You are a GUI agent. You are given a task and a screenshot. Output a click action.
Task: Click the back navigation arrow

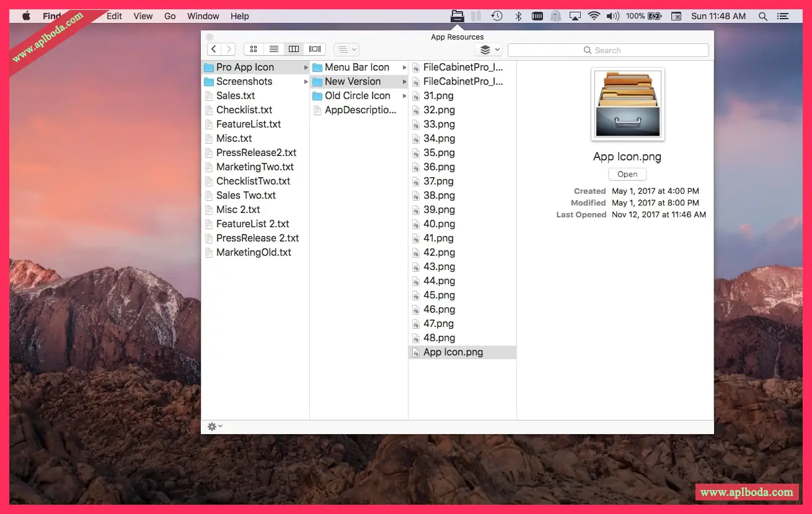(214, 50)
